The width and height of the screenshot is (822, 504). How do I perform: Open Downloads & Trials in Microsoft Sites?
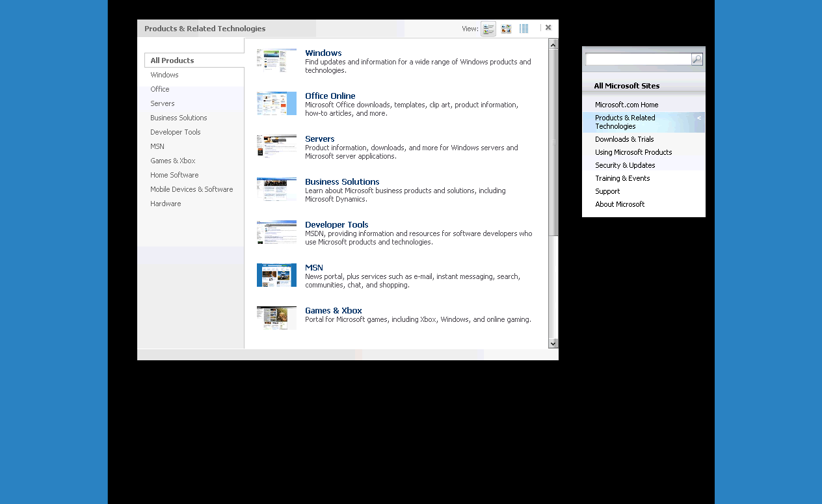coord(624,139)
